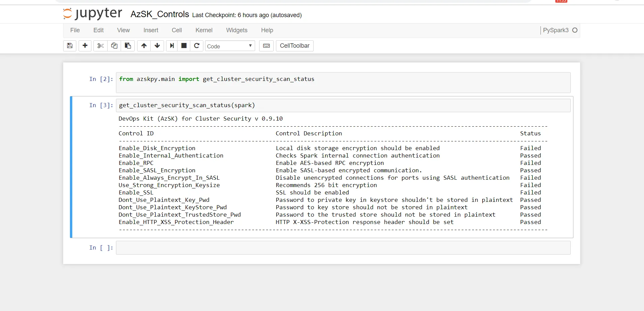Click the Failed status for Enable_SSL
Image resolution: width=644 pixels, height=311 pixels.
coord(530,192)
